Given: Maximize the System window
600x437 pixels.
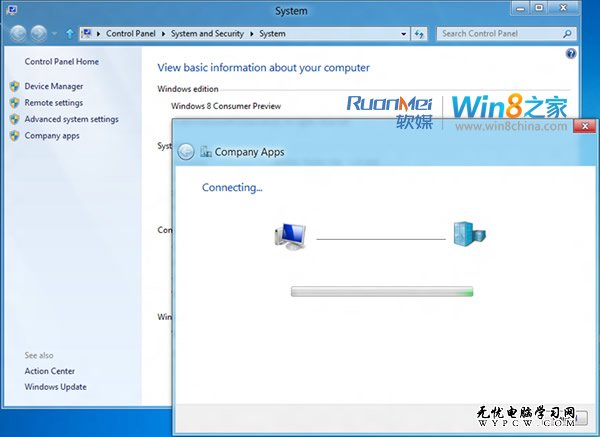Looking at the screenshot, I should [539, 8].
